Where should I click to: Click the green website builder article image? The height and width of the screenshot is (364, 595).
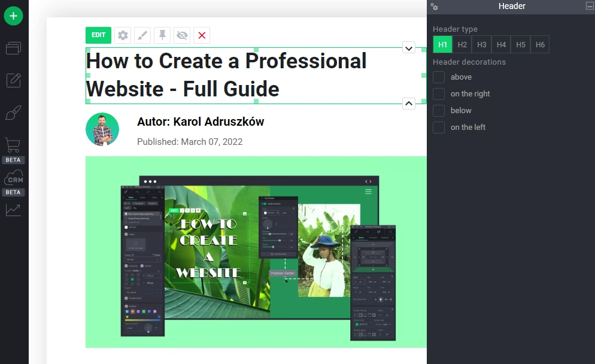256,252
